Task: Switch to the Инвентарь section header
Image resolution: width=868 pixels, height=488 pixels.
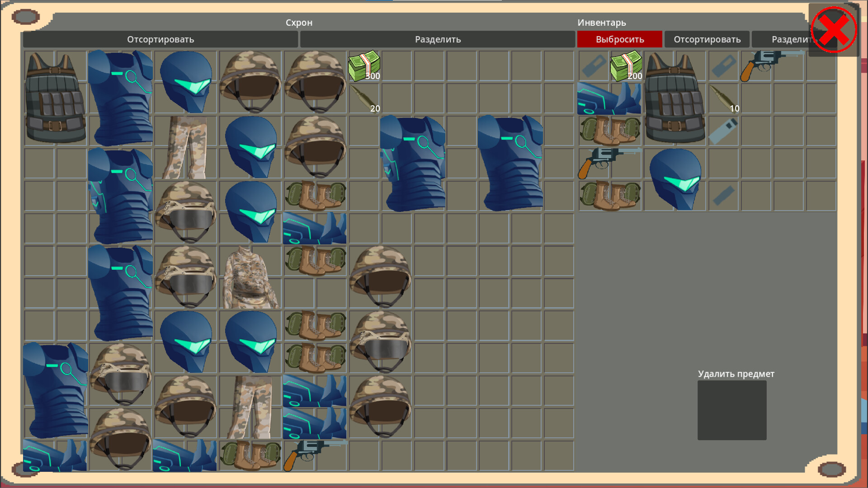Action: [x=601, y=22]
